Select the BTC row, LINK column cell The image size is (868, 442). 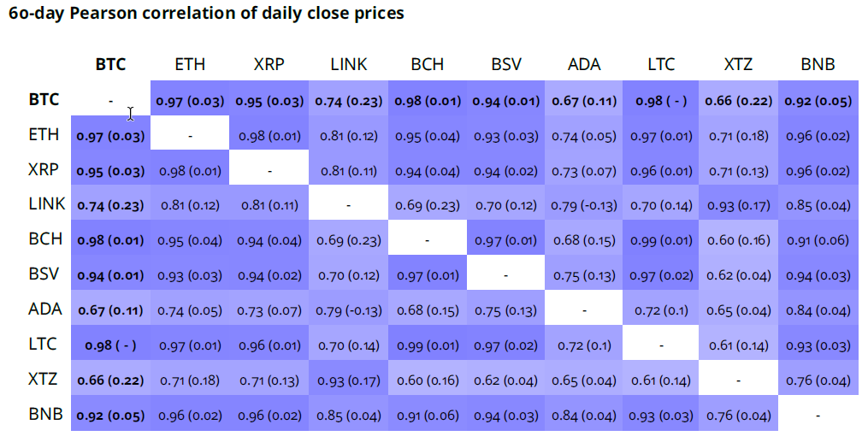point(348,100)
